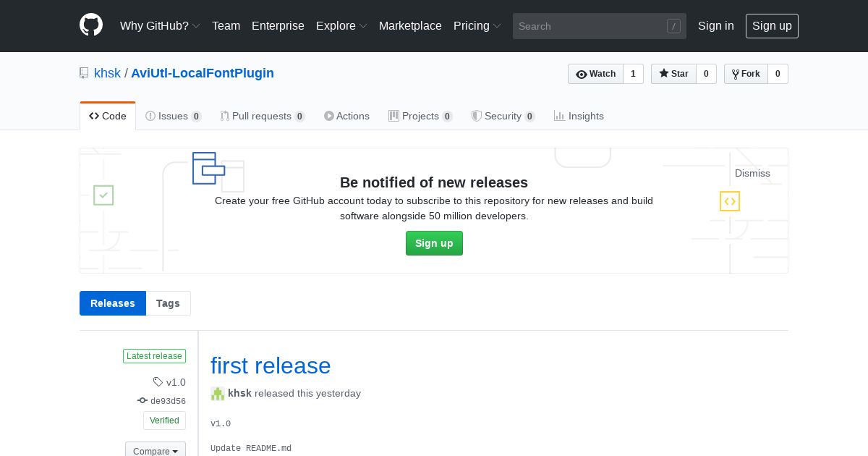Screen dimensions: 868x456
Task: Expand the Why GitHub? menu
Action: [x=160, y=25]
